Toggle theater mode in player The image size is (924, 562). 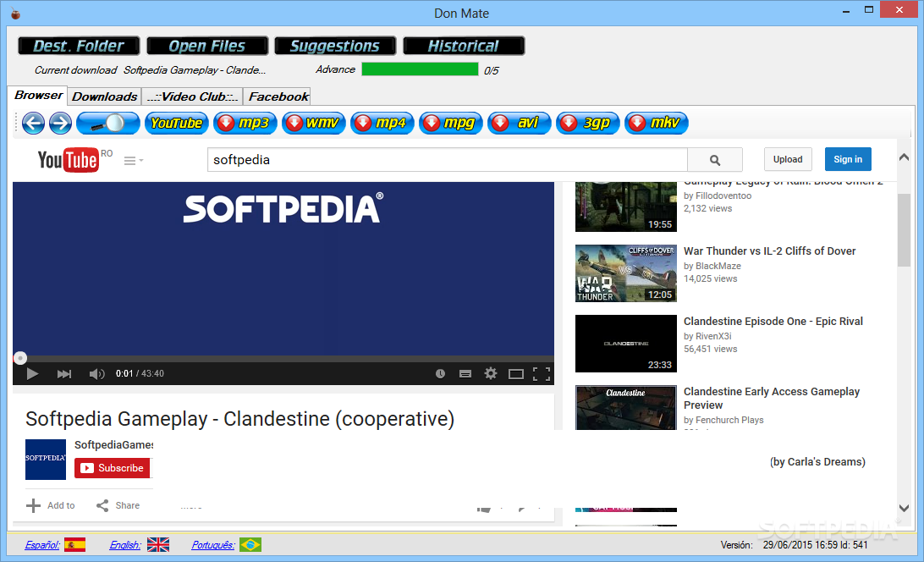coord(516,374)
